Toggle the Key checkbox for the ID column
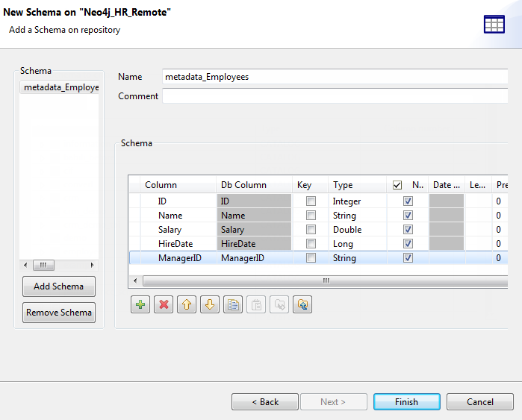This screenshot has width=522, height=420. pos(311,201)
